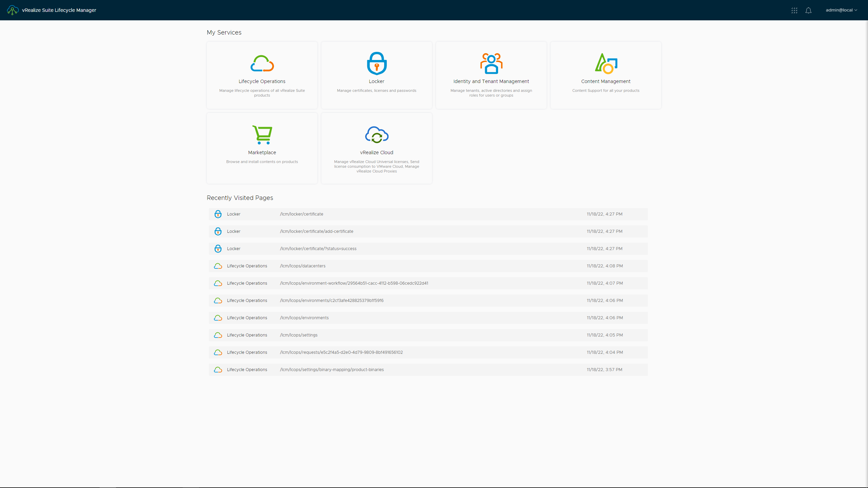The image size is (868, 488).
Task: Click cloud icon in /lcm/lcops/settings row
Action: [218, 335]
